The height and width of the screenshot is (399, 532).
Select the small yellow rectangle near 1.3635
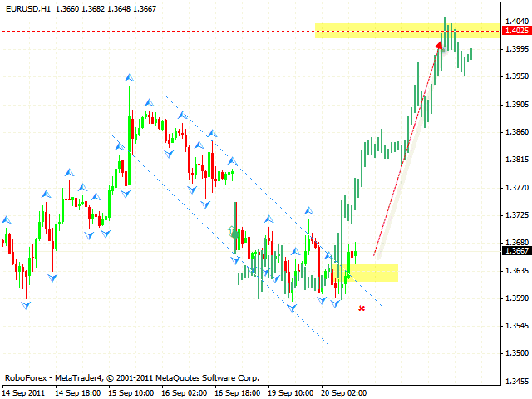pyautogui.click(x=373, y=273)
